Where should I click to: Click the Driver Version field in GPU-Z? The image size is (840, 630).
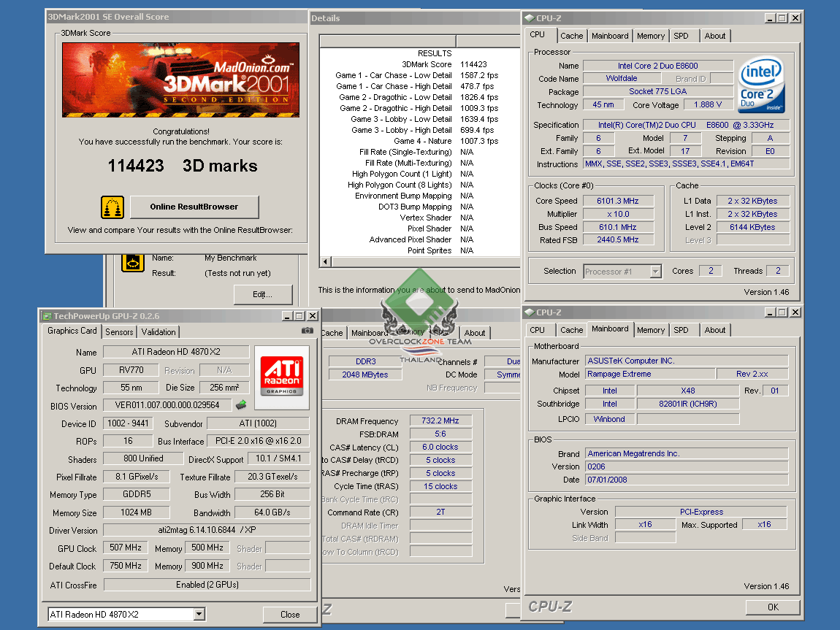coord(206,530)
